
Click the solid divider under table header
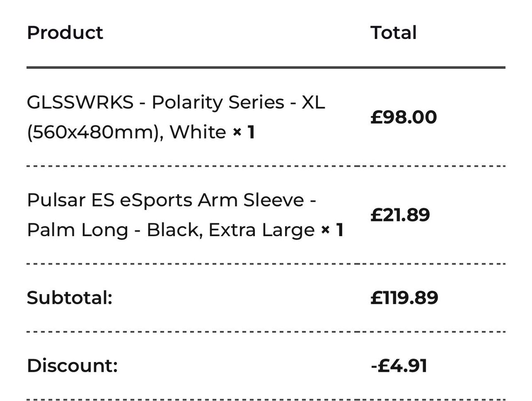266,68
